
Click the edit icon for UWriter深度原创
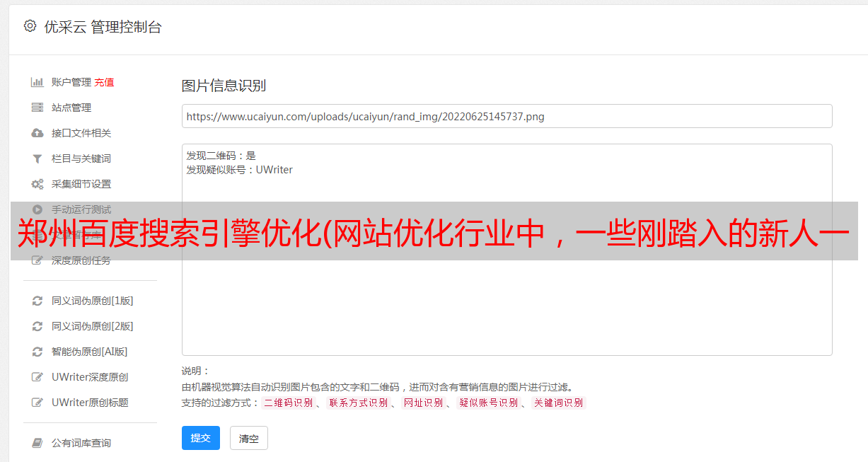pyautogui.click(x=37, y=377)
